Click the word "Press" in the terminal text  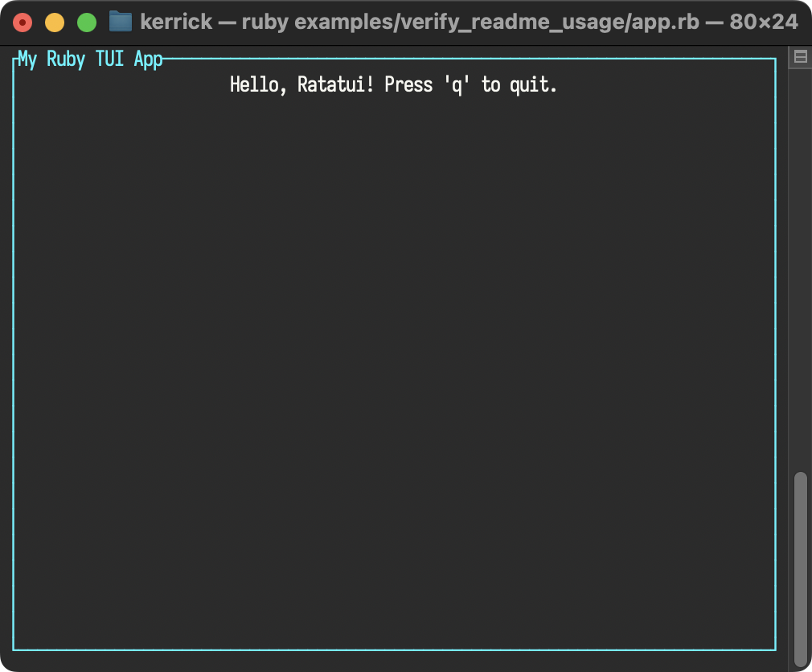click(408, 85)
